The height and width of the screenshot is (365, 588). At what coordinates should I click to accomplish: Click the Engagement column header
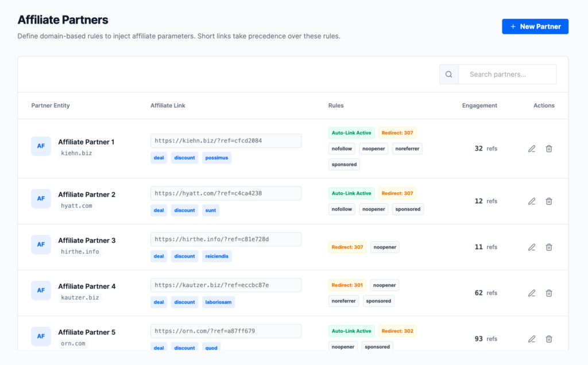[479, 106]
